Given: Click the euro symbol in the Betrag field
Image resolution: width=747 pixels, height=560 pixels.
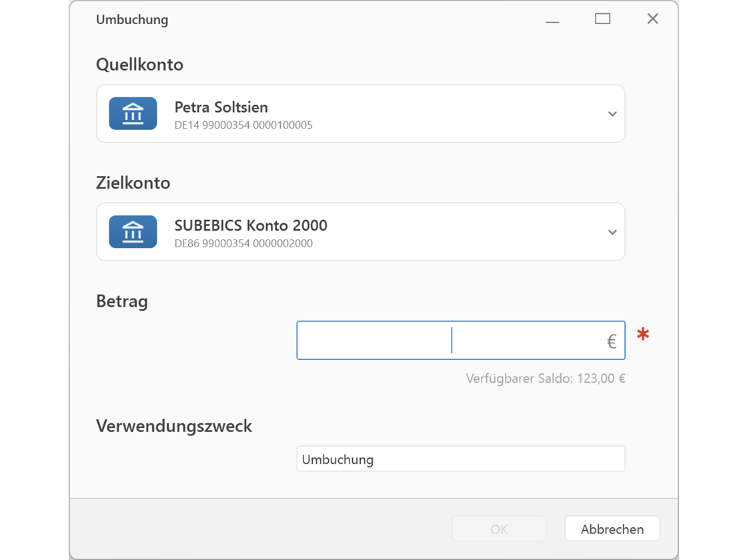Looking at the screenshot, I should (x=611, y=341).
